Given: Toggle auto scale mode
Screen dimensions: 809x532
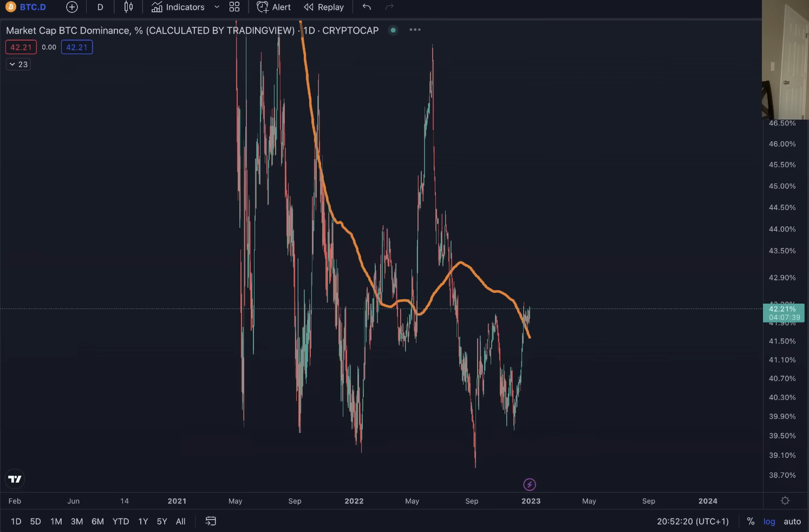Looking at the screenshot, I should coord(792,521).
